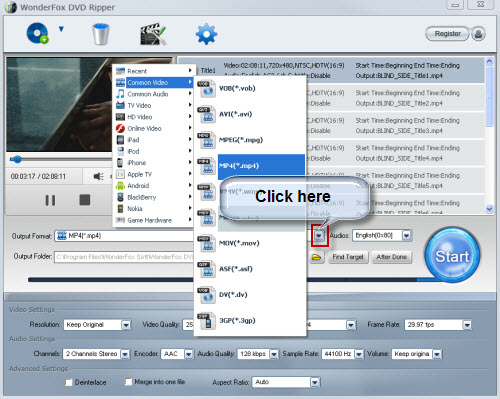Select Common Video category

coord(153,82)
